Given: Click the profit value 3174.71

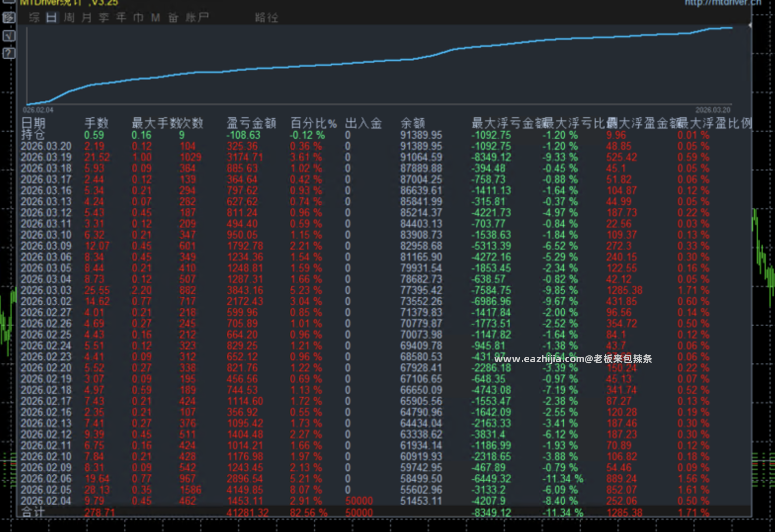Looking at the screenshot, I should pyautogui.click(x=245, y=157).
